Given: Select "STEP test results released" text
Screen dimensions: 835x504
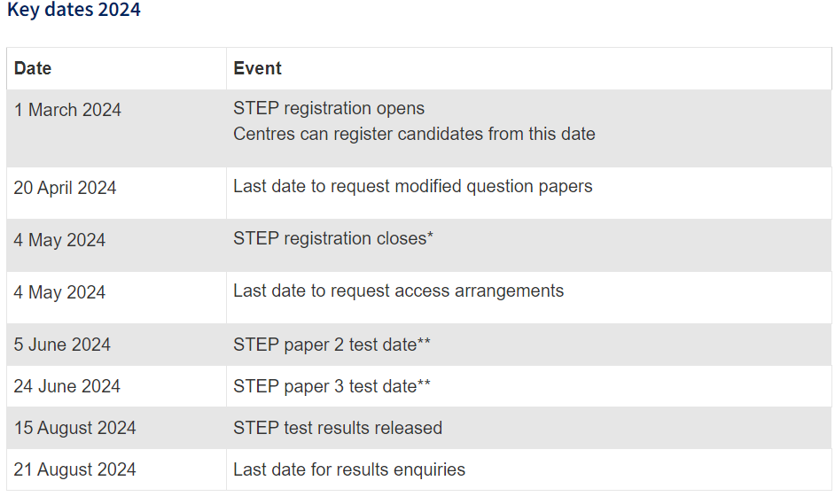Looking at the screenshot, I should coord(338,428).
